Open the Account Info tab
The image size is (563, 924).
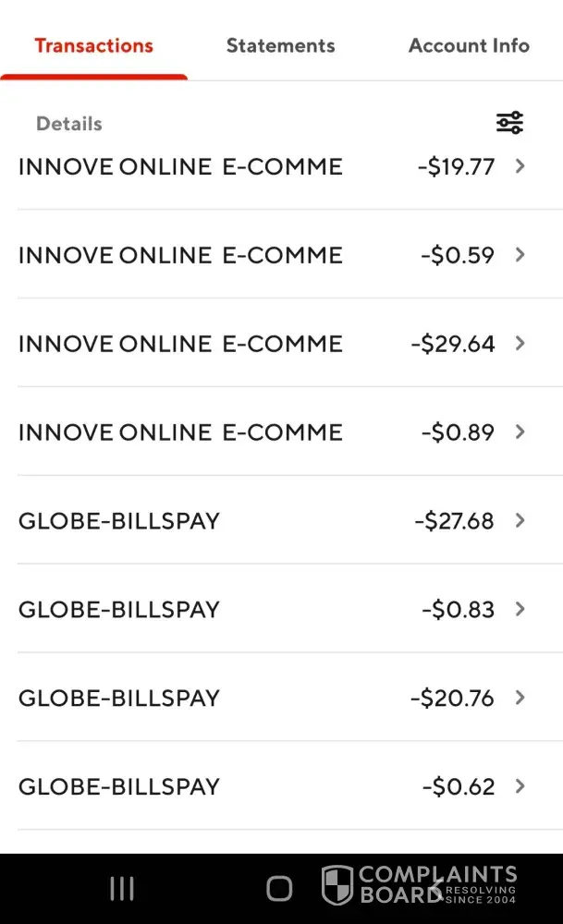[x=469, y=45]
